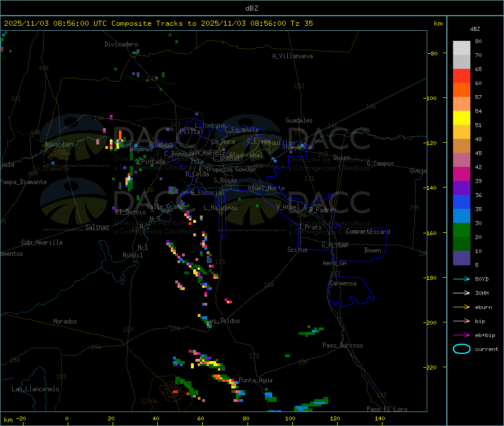Click the green 20 dBZ color swatch

pos(461,230)
